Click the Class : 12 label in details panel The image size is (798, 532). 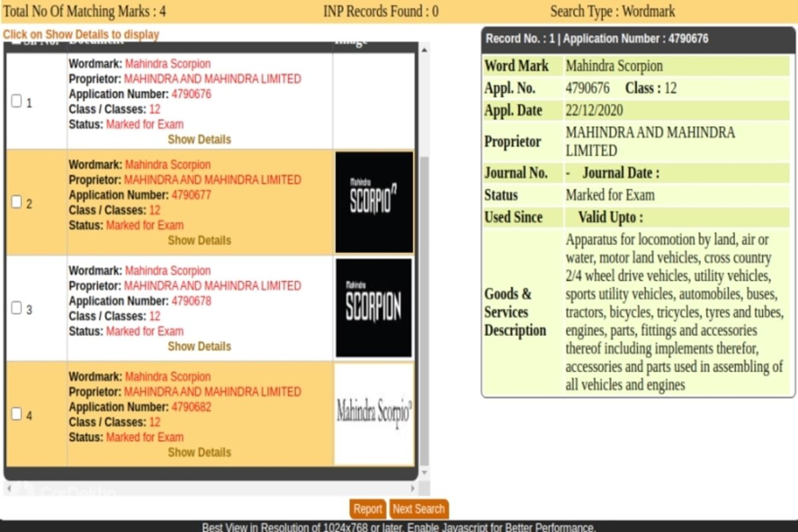click(651, 88)
